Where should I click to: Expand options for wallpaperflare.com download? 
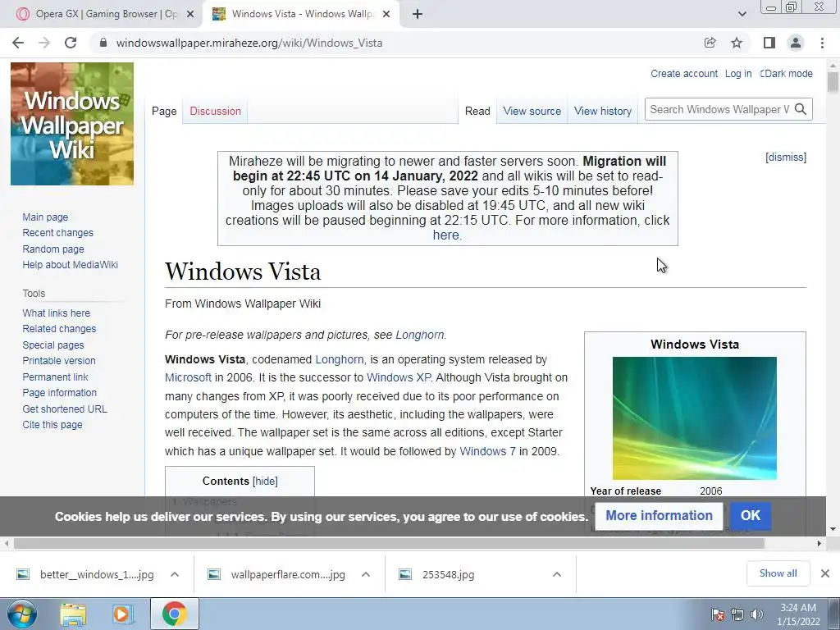[x=366, y=574]
